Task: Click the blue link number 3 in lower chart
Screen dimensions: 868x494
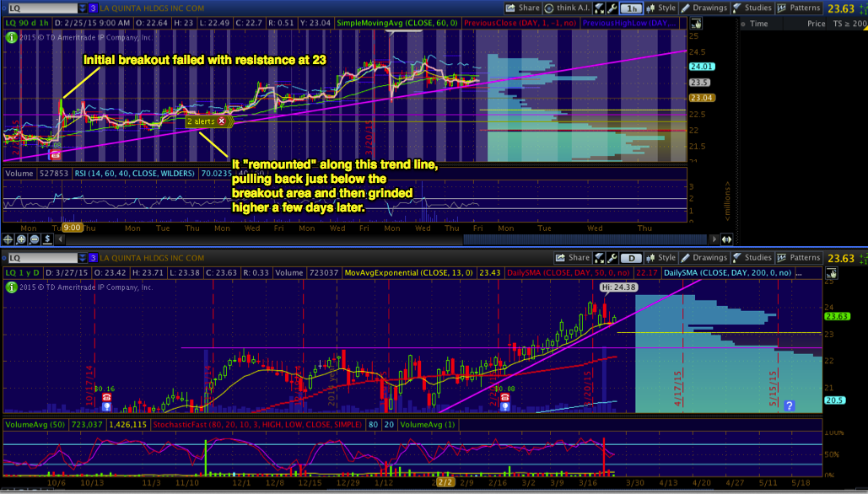Action: [93, 258]
